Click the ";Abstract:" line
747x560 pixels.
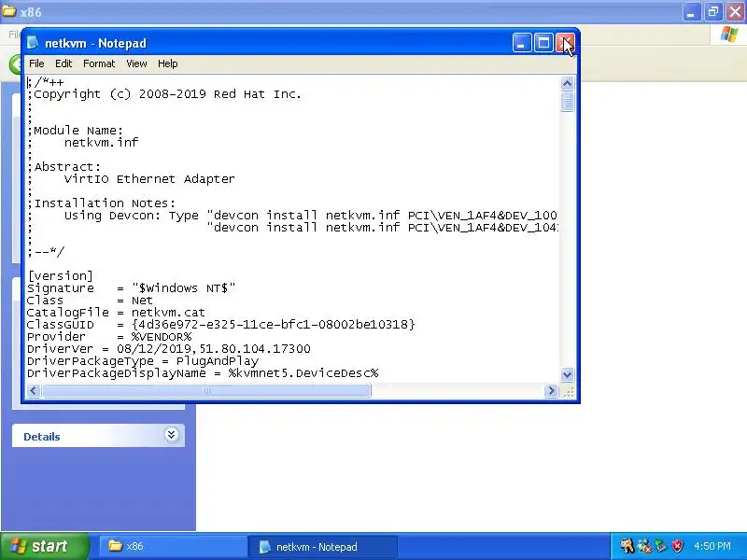(x=63, y=167)
